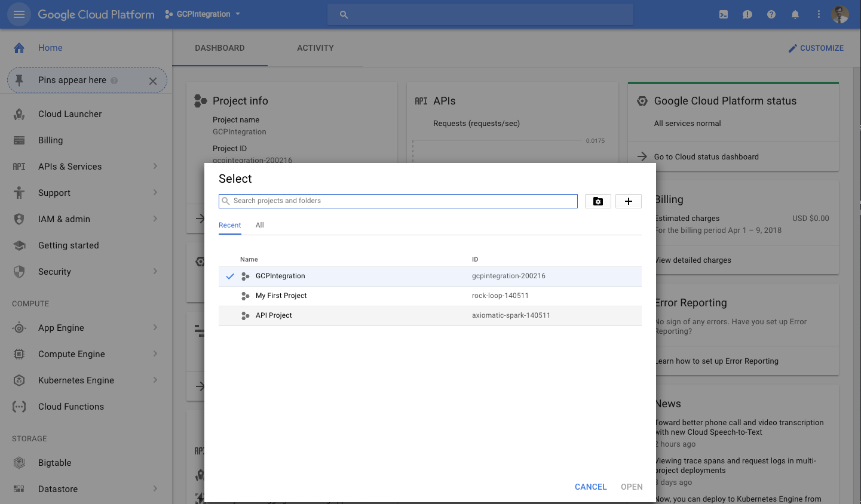The image size is (861, 504).
Task: Create a new folder in the Select dialog
Action: click(598, 201)
